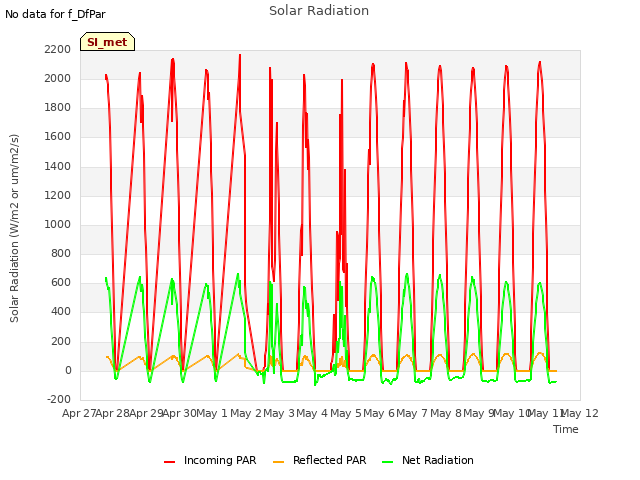Click the 1400 y-axis tick label
The image size is (640, 480).
(x=58, y=166)
